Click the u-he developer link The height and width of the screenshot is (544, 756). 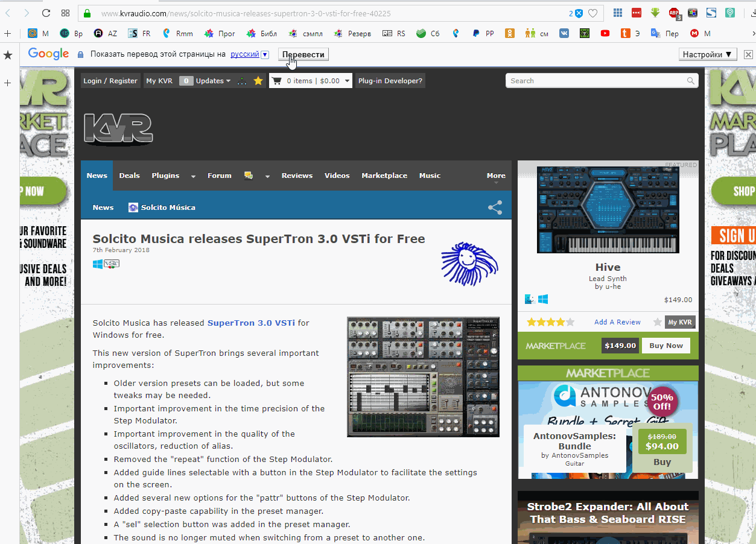612,286
